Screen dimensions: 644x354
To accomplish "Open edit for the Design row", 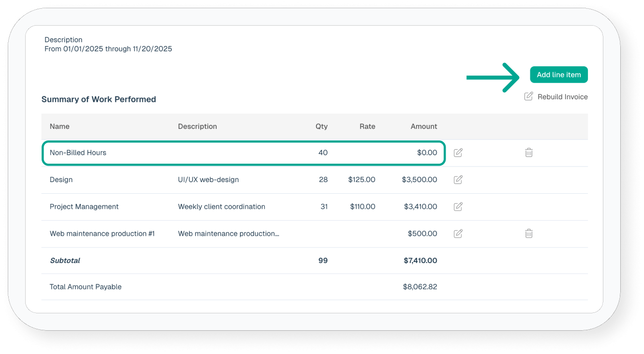I will [458, 180].
